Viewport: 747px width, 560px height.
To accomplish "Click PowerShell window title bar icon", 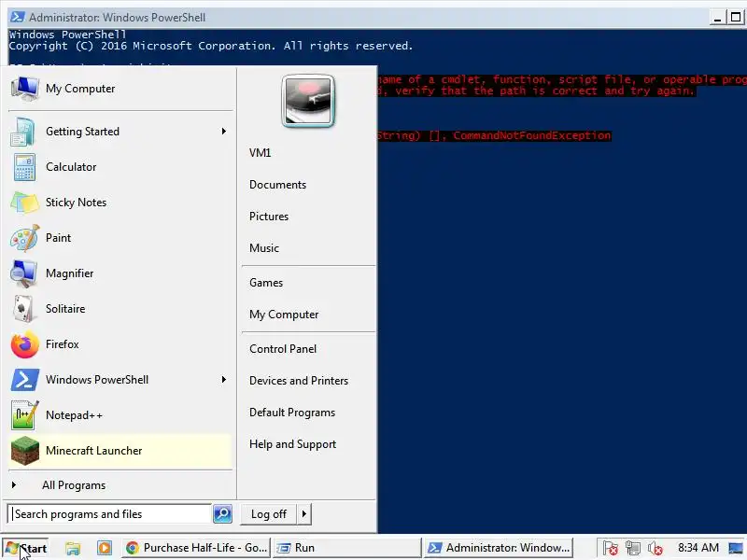I will pos(17,17).
